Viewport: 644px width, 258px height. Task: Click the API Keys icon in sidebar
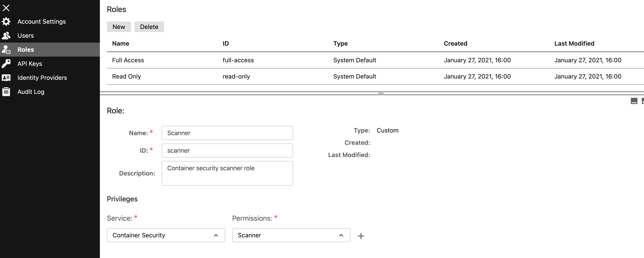point(6,63)
